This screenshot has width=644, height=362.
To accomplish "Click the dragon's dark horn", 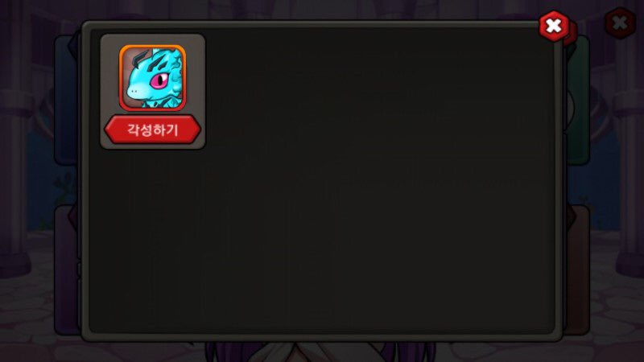I will tap(140, 57).
